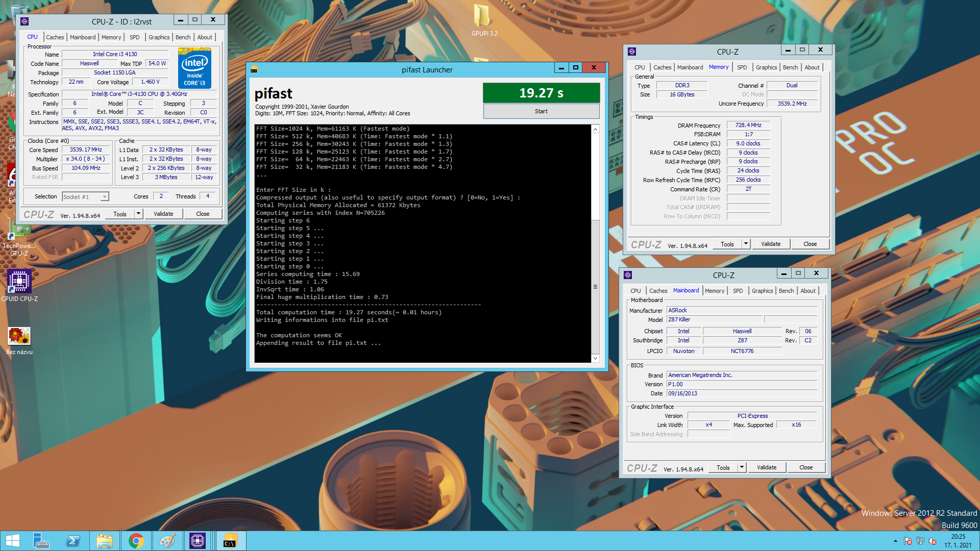The image size is (980, 551).
Task: Launch PowerShell from the taskbar
Action: tap(72, 541)
